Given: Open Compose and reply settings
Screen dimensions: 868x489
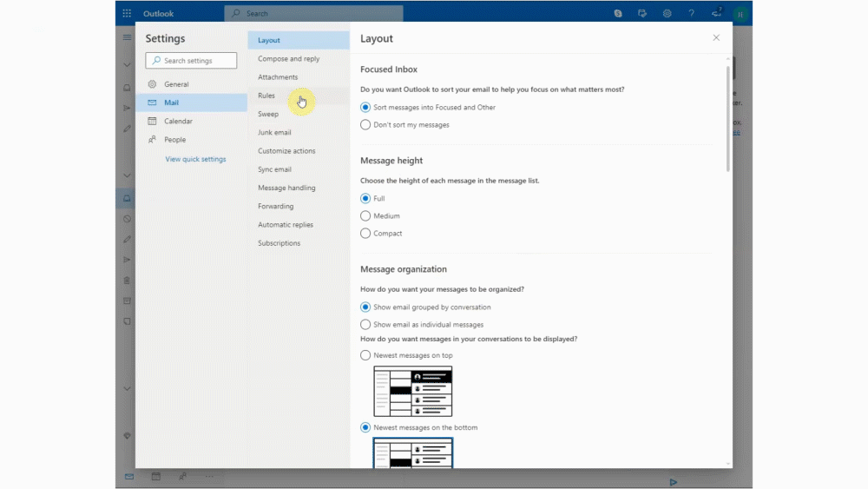Looking at the screenshot, I should coord(299,59).
